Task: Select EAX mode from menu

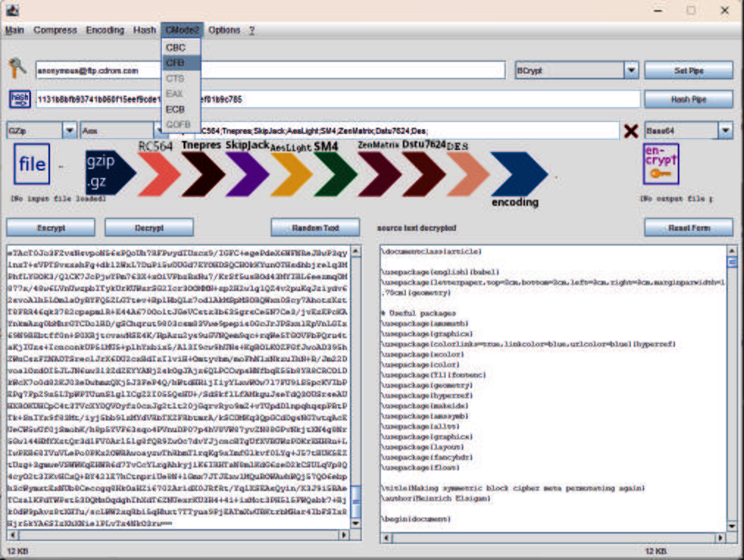Action: 182,93
